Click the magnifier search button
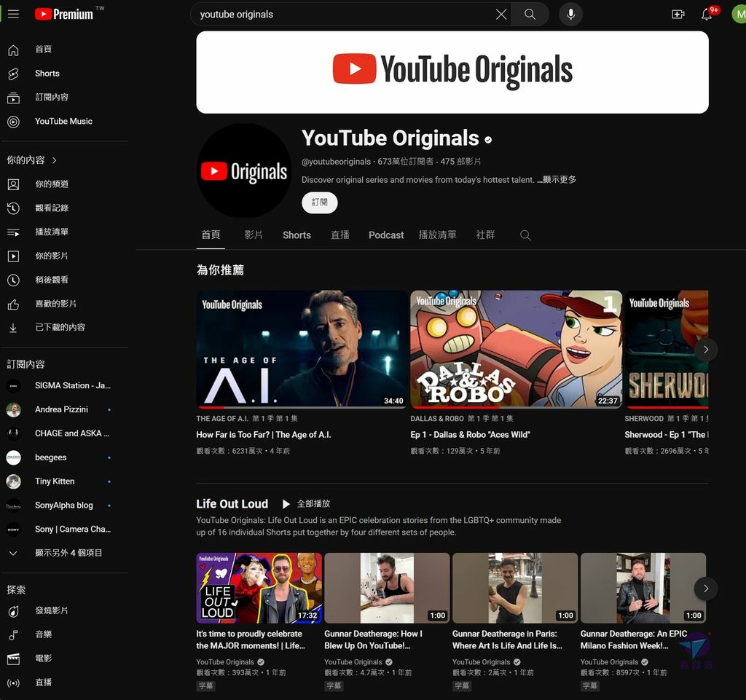This screenshot has width=746, height=700. (x=530, y=15)
